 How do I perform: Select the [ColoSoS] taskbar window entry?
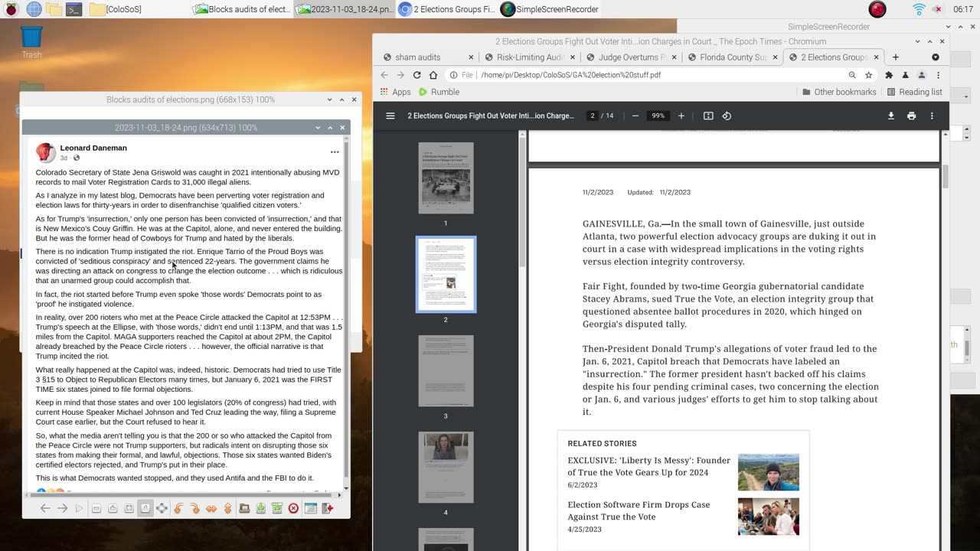[x=115, y=9]
